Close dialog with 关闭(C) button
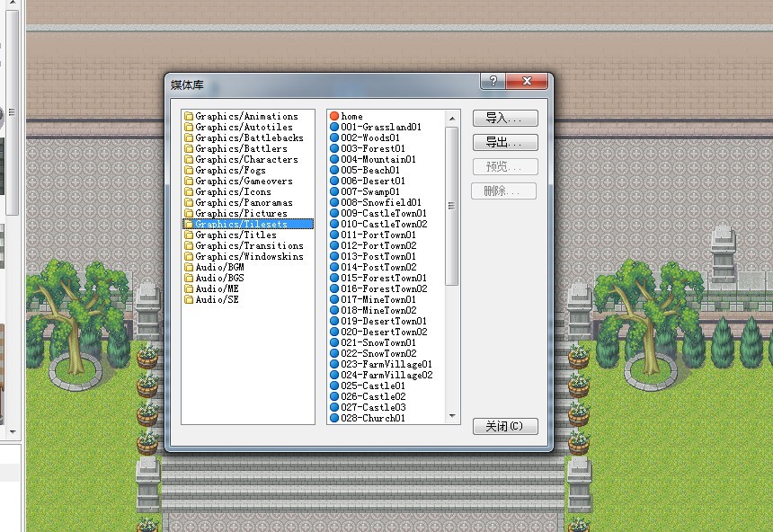 pos(505,427)
